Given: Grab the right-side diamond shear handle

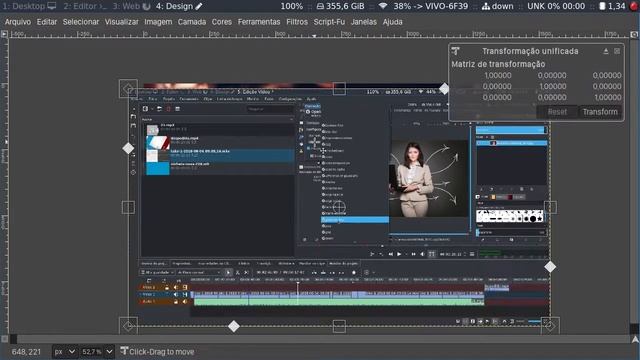Looking at the screenshot, I should (x=550, y=267).
